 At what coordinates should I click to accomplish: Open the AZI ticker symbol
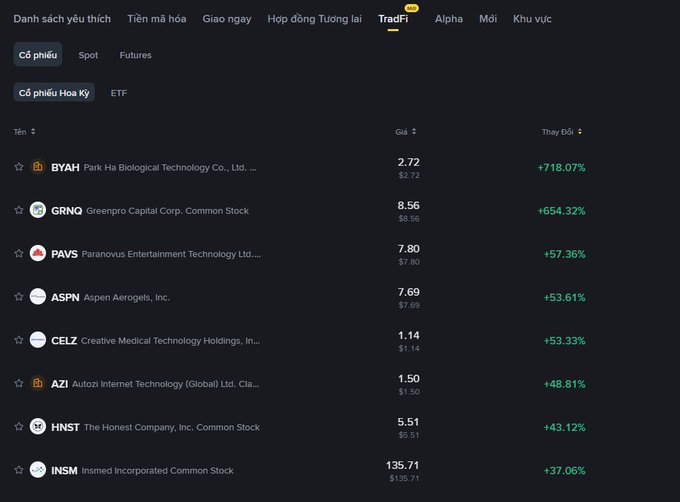(59, 384)
